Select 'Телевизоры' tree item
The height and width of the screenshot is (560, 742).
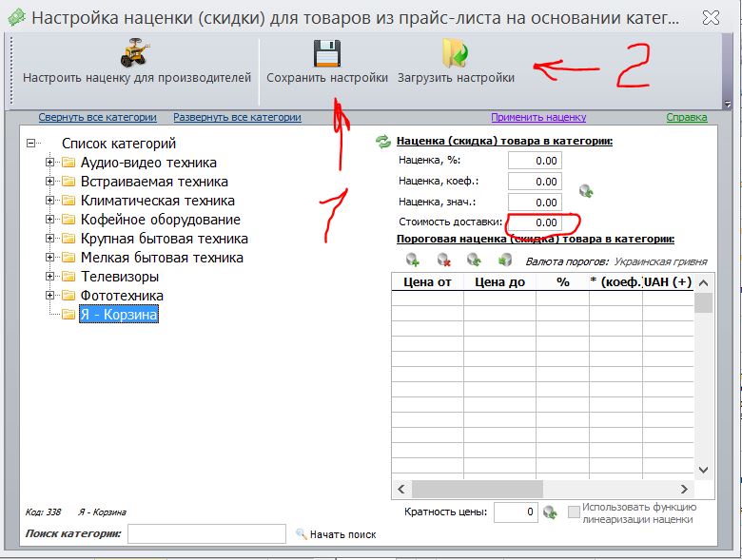120,277
